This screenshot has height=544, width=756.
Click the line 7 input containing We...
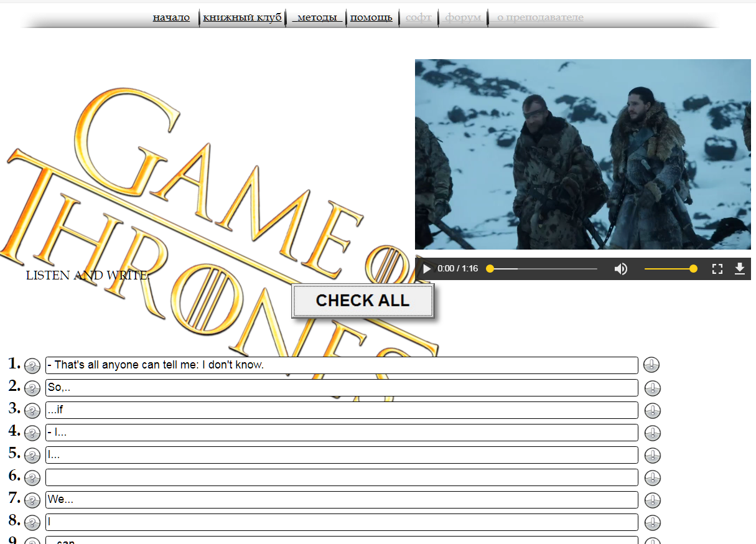pyautogui.click(x=342, y=500)
